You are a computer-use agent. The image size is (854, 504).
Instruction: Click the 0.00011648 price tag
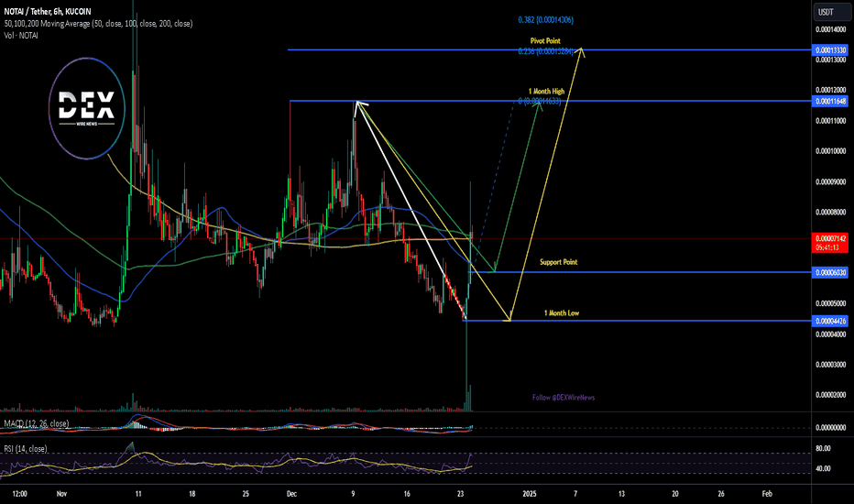click(x=830, y=102)
